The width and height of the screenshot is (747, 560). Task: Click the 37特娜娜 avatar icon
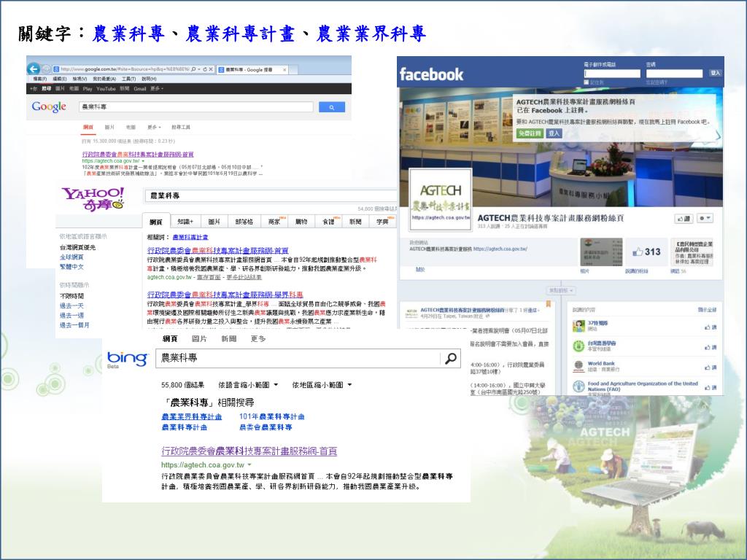[x=578, y=326]
